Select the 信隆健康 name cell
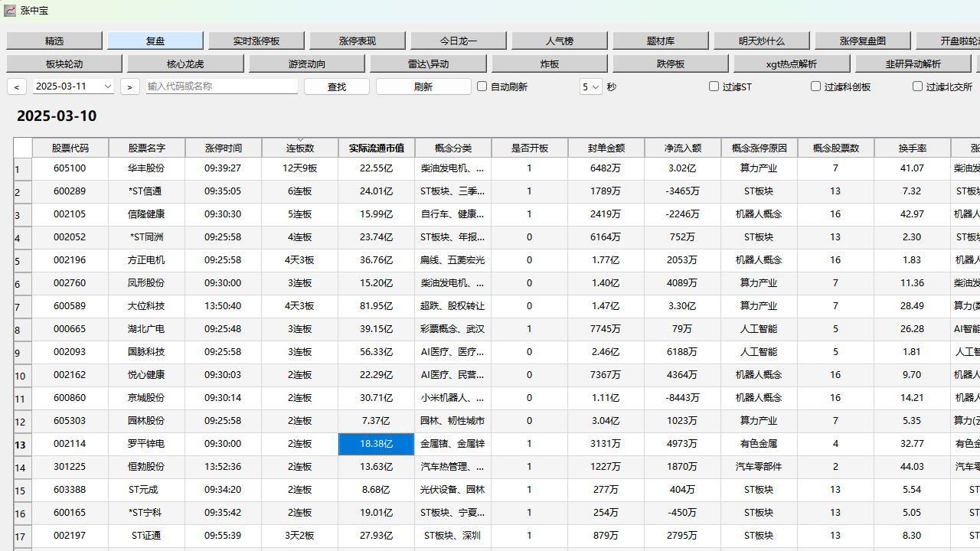 [x=147, y=214]
